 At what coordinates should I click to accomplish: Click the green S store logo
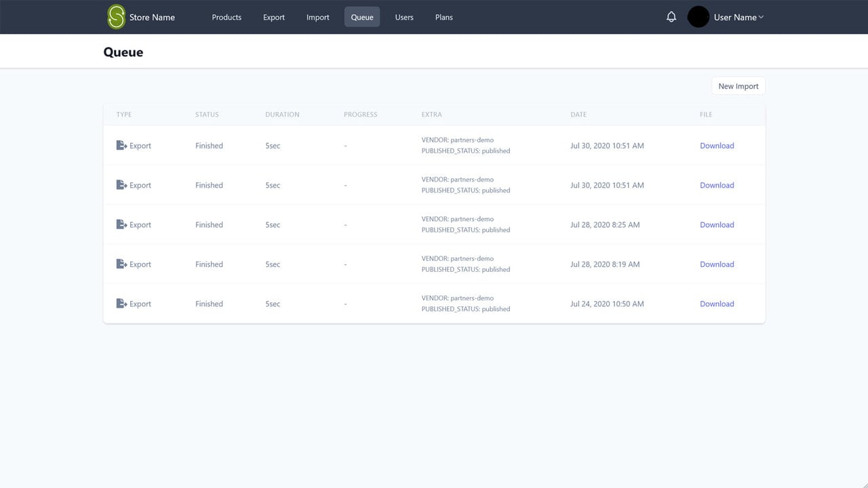[117, 17]
